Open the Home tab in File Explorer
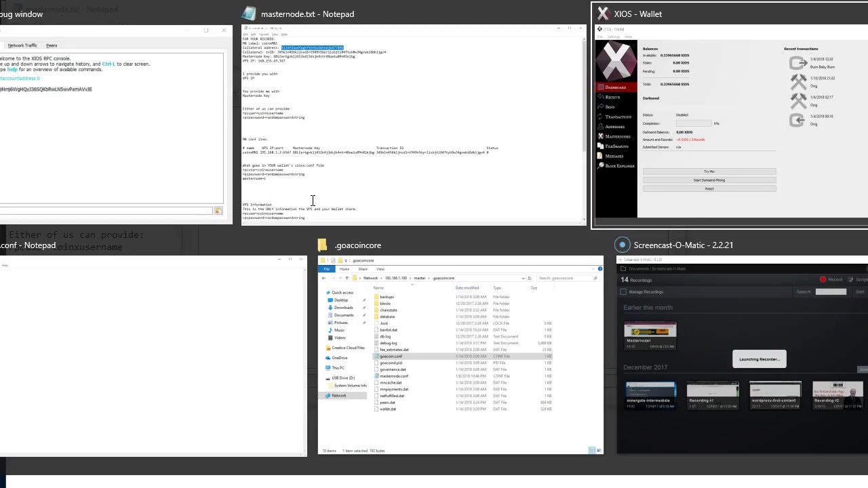This screenshot has height=488, width=868. pyautogui.click(x=344, y=269)
